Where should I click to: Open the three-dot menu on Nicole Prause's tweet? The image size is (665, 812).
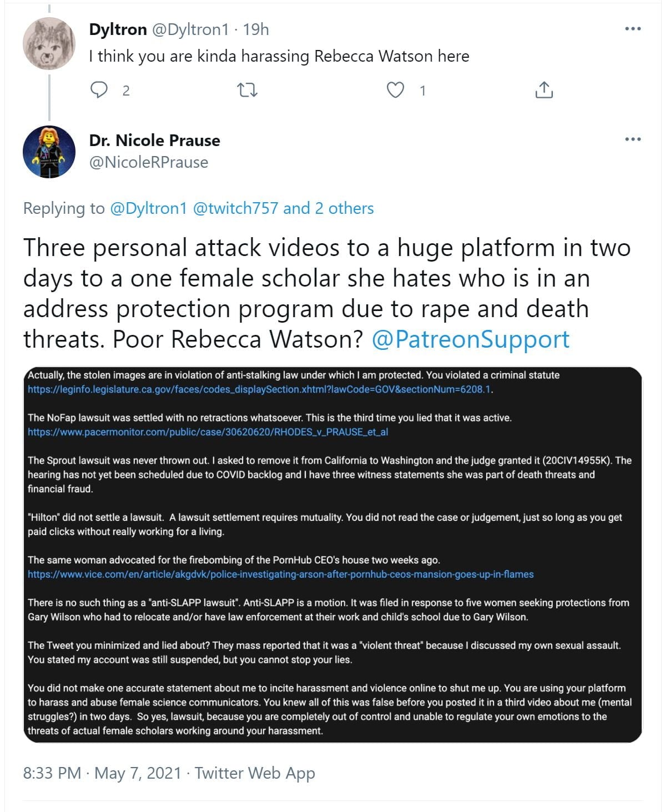click(633, 139)
